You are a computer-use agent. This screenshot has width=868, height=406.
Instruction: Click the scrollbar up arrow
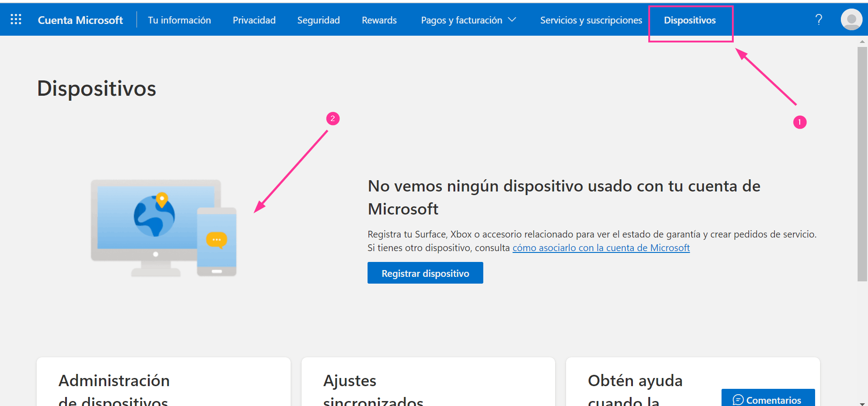coord(862,41)
